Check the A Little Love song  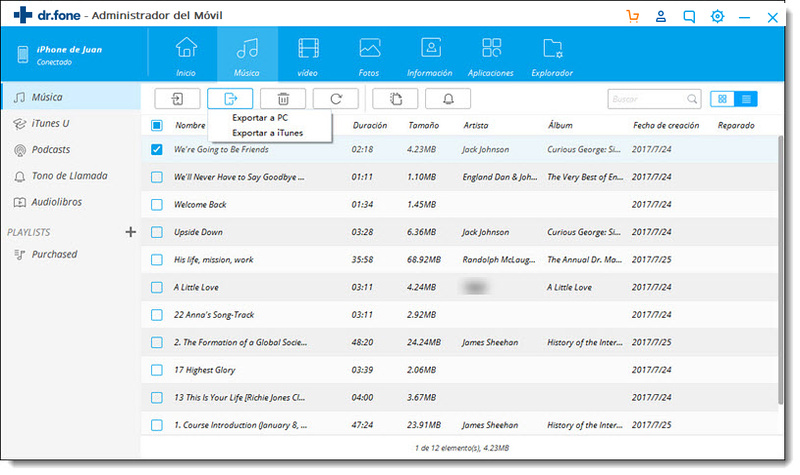tap(157, 287)
